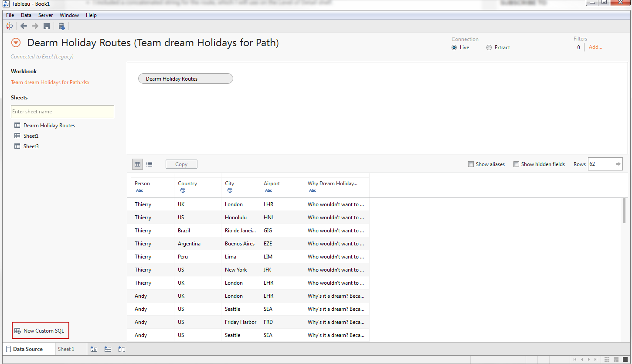This screenshot has height=364, width=632.
Task: Open the File menu
Action: click(x=10, y=15)
